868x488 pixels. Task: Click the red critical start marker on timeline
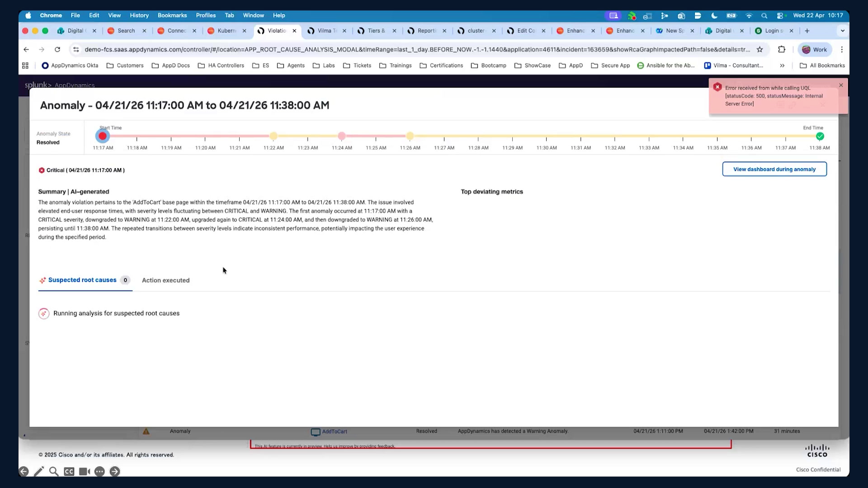[103, 136]
